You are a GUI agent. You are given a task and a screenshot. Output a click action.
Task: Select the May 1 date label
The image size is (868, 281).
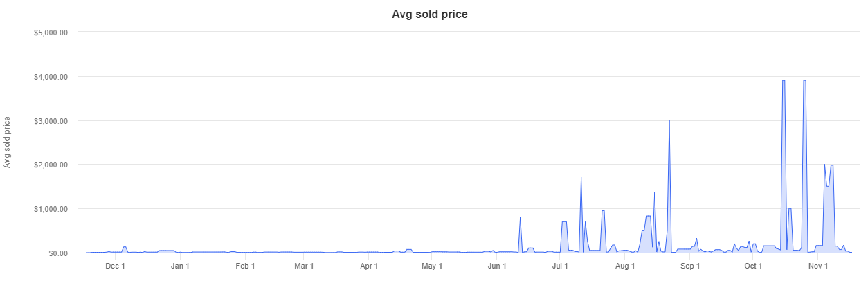tap(431, 266)
